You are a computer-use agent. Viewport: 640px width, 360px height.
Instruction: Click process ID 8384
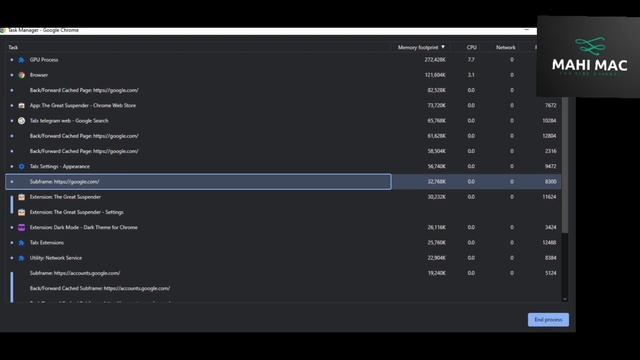pyautogui.click(x=551, y=258)
